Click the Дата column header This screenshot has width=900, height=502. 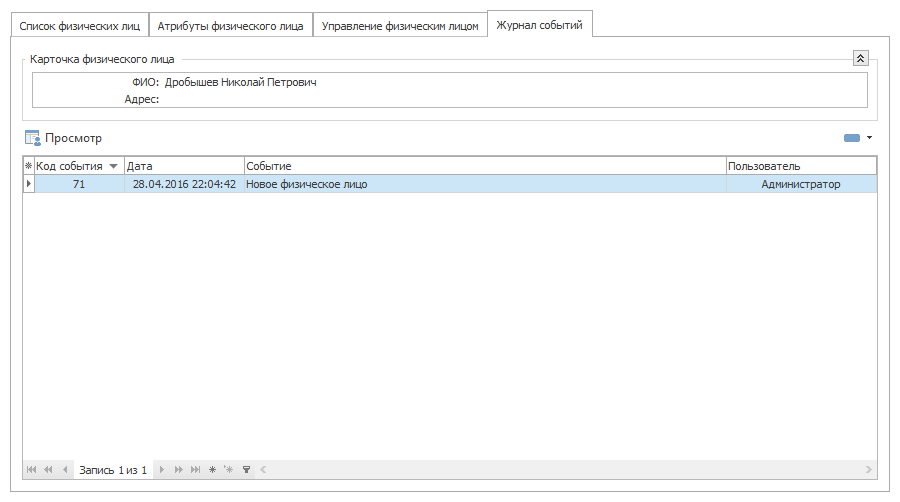point(184,166)
